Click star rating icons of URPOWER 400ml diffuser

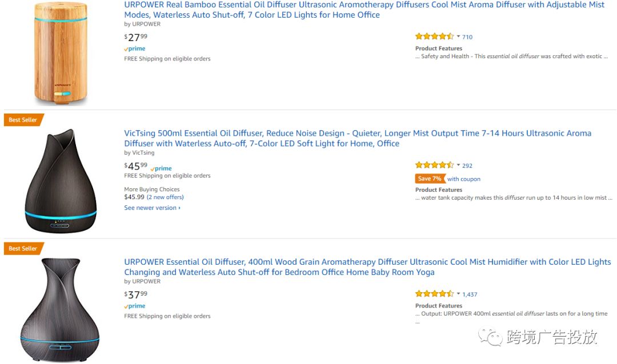(x=435, y=294)
